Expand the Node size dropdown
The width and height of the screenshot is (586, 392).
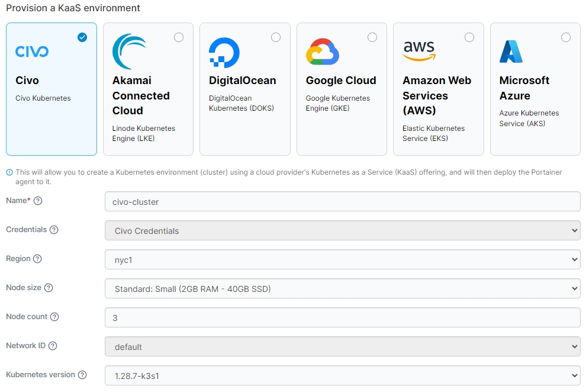pyautogui.click(x=342, y=288)
